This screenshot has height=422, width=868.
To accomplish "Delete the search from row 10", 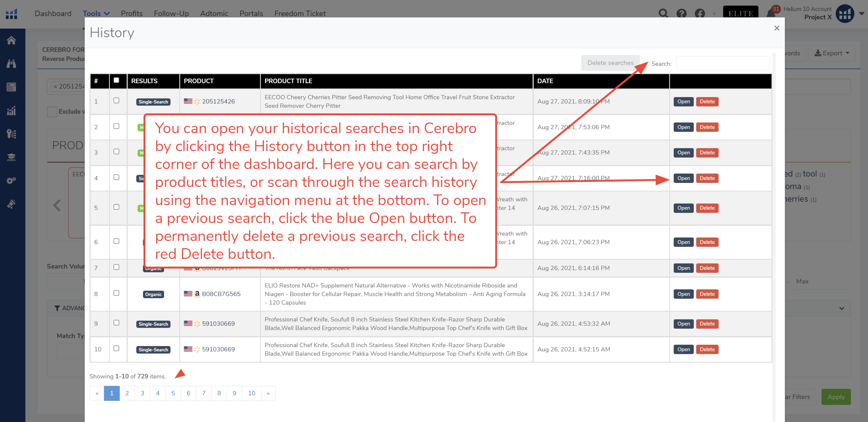I will (x=707, y=349).
